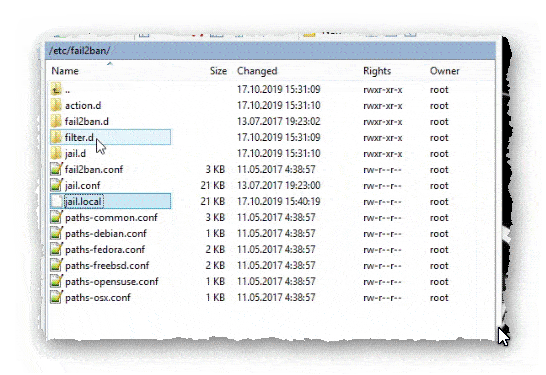The height and width of the screenshot is (375, 546).
Task: Select the paths-fedora.conf file name
Action: click(105, 249)
